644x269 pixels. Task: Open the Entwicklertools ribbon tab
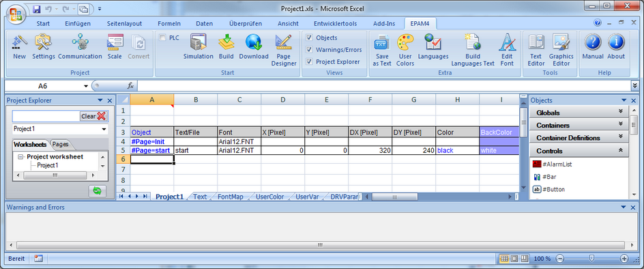pyautogui.click(x=336, y=23)
